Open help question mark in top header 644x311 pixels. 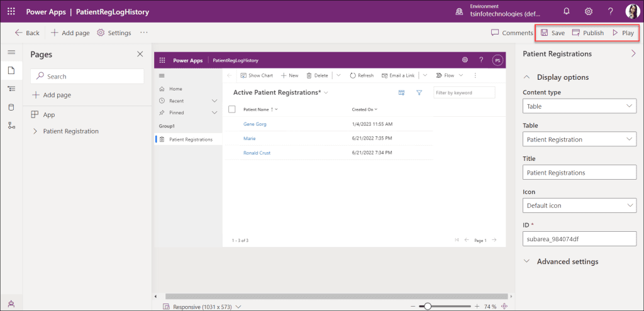[x=610, y=11]
